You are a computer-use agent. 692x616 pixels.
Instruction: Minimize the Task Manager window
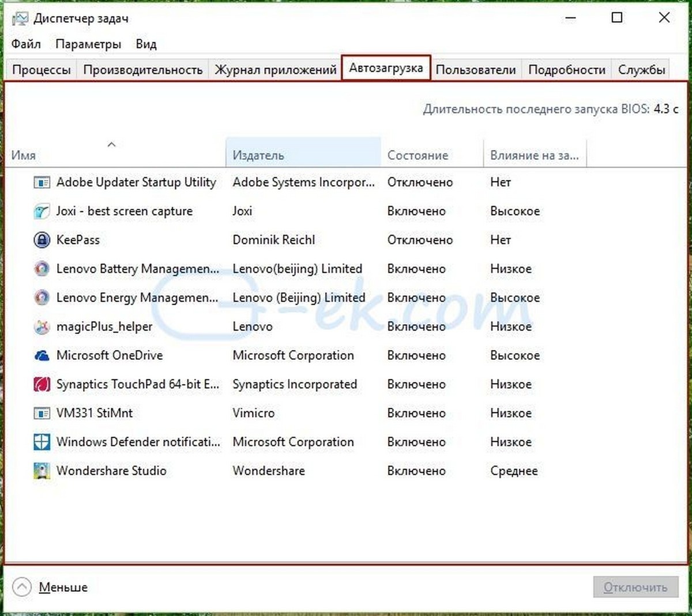570,18
